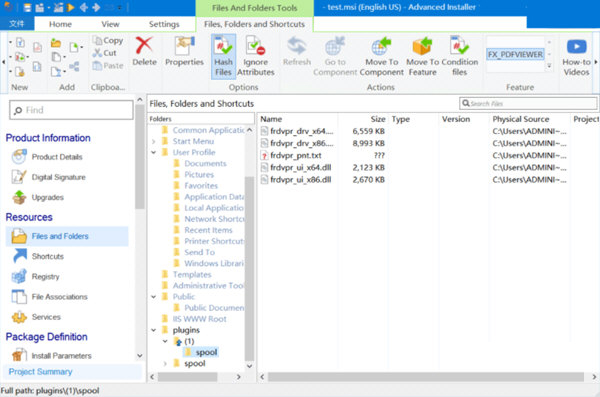The height and width of the screenshot is (397, 600).
Task: Collapse the (1) folder node
Action: coord(165,341)
